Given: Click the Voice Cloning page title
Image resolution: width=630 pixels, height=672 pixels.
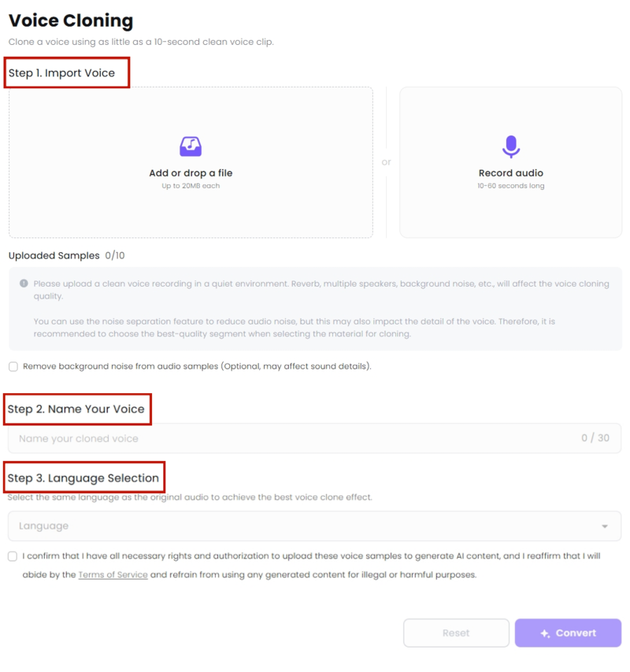Looking at the screenshot, I should (x=71, y=20).
